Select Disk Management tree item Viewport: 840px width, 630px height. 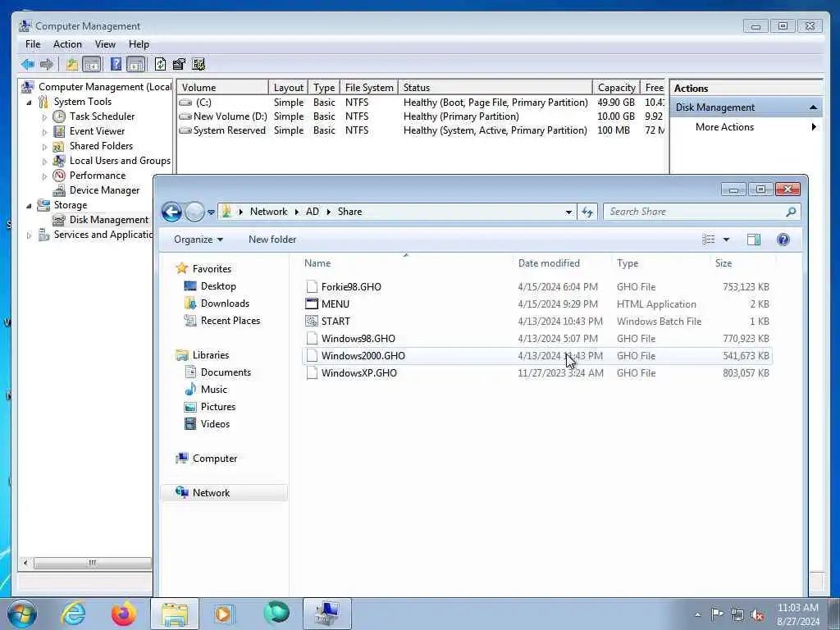(109, 220)
